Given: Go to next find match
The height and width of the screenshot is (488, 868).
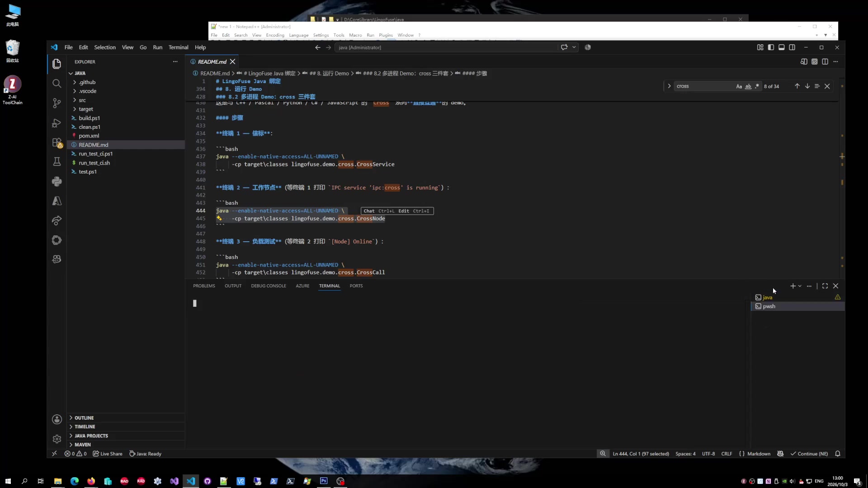Looking at the screenshot, I should click(807, 86).
